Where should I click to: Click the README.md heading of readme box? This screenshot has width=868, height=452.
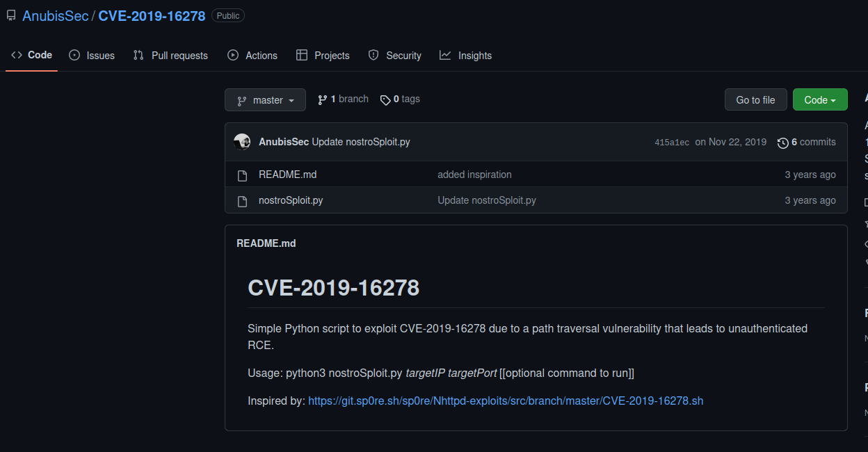(x=266, y=243)
